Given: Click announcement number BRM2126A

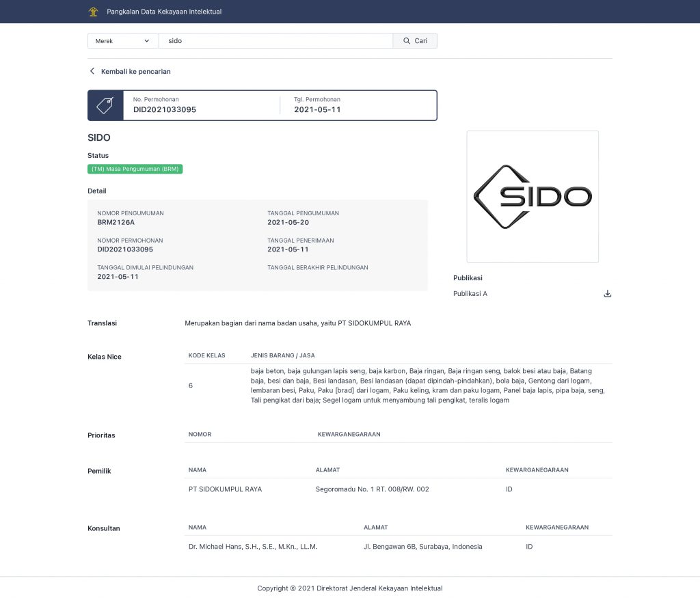Looking at the screenshot, I should [116, 222].
